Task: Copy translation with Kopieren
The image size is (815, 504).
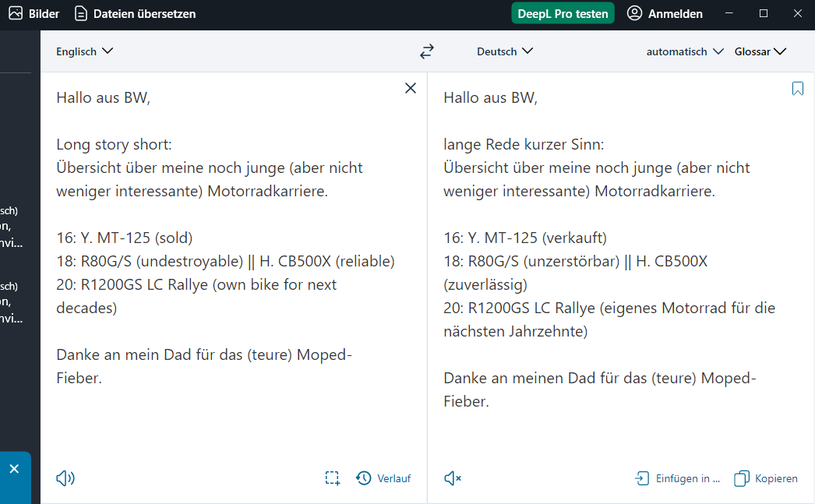Action: click(x=766, y=478)
